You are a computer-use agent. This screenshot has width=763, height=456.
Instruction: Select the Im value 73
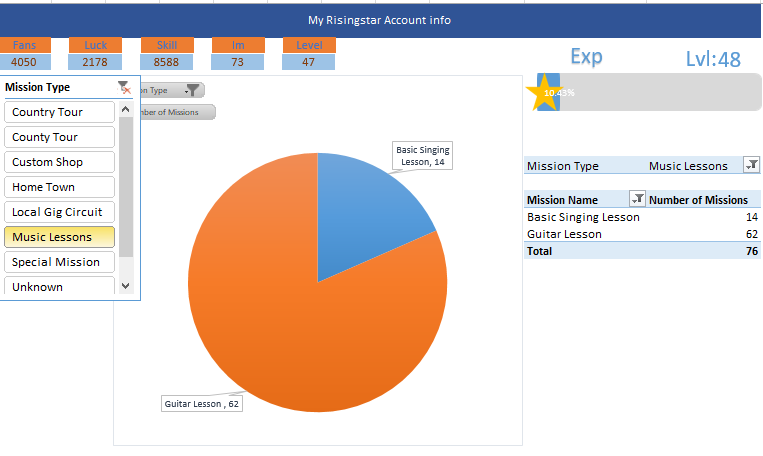[x=237, y=62]
